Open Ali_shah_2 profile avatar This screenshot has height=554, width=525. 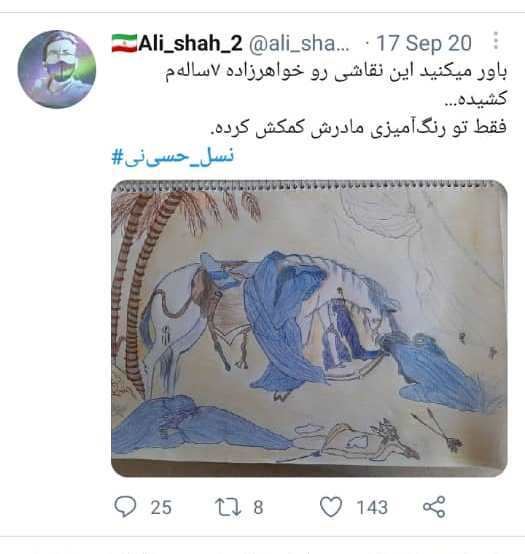coord(57,69)
